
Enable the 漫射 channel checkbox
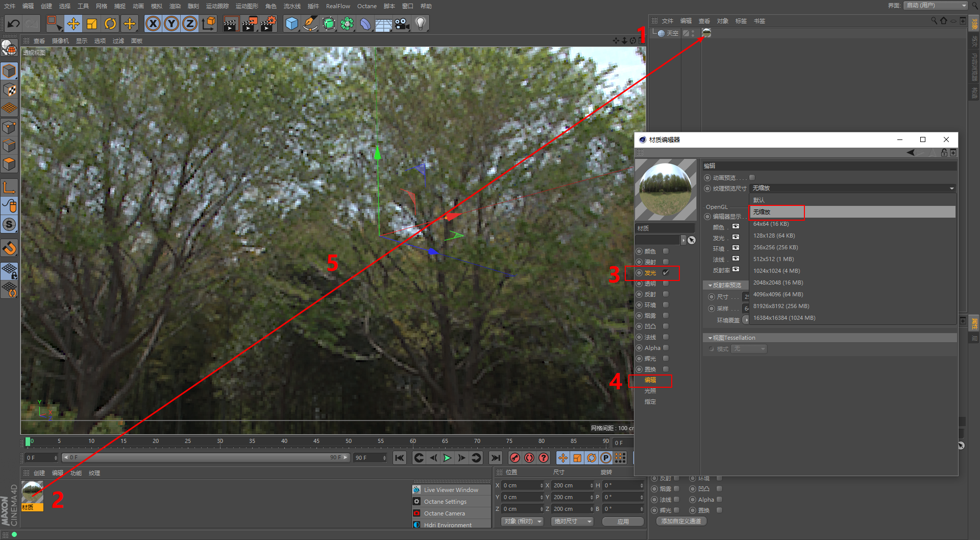666,262
